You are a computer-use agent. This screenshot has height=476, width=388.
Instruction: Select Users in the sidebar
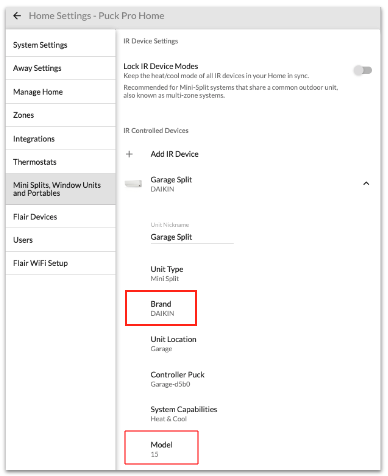point(61,240)
